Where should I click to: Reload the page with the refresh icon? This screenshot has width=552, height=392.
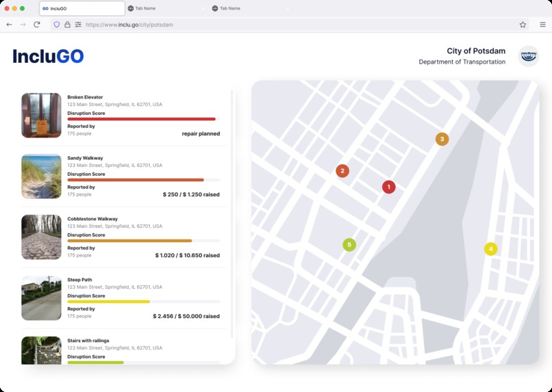pyautogui.click(x=36, y=25)
